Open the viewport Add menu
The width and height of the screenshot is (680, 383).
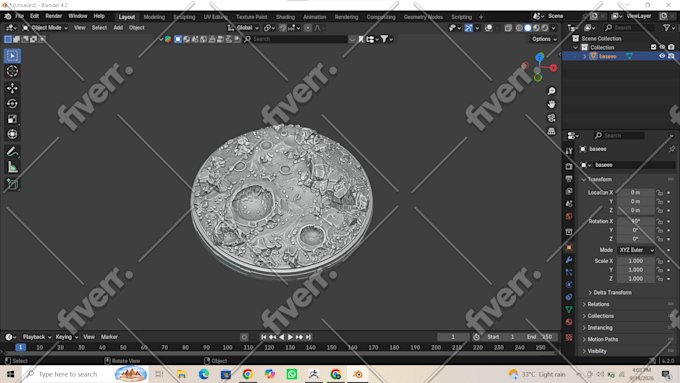[x=118, y=28]
